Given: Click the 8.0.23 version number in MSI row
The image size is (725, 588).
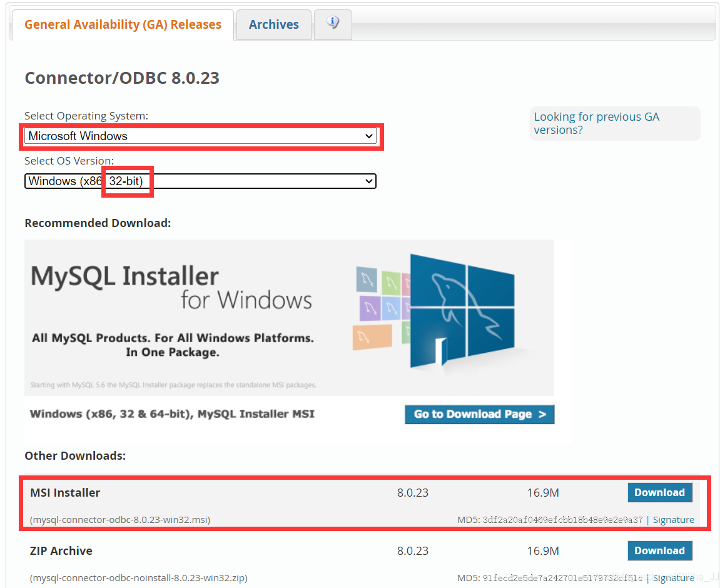Looking at the screenshot, I should (x=413, y=492).
